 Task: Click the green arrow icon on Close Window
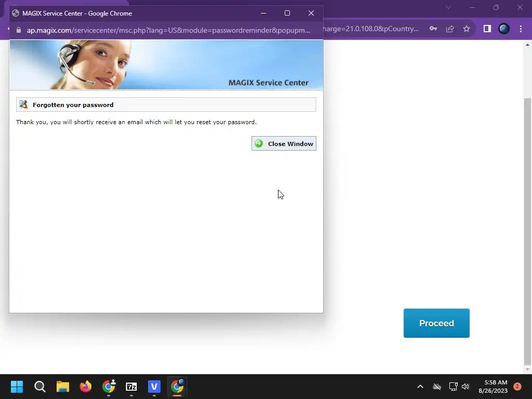(259, 143)
